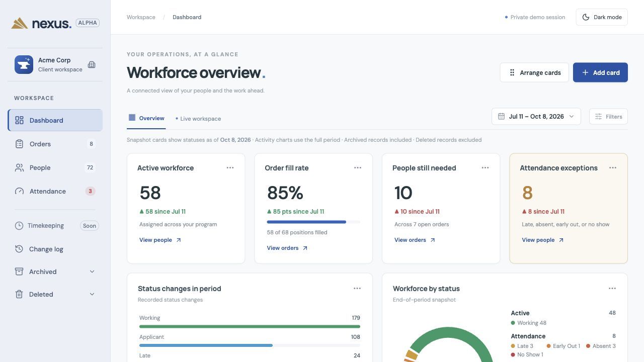The height and width of the screenshot is (362, 644).
Task: Open the Jul 11 – Oct 8, 2026 date range dropdown
Action: 536,117
